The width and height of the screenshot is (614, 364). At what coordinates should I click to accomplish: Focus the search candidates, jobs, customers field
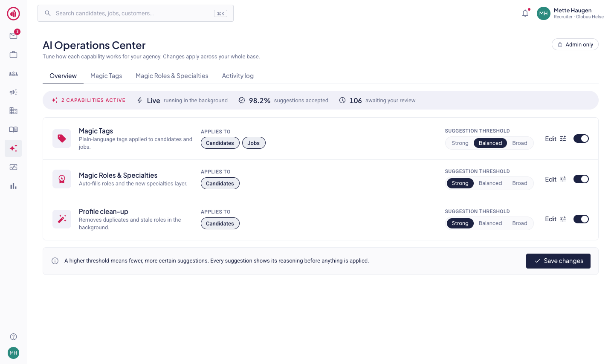[136, 13]
